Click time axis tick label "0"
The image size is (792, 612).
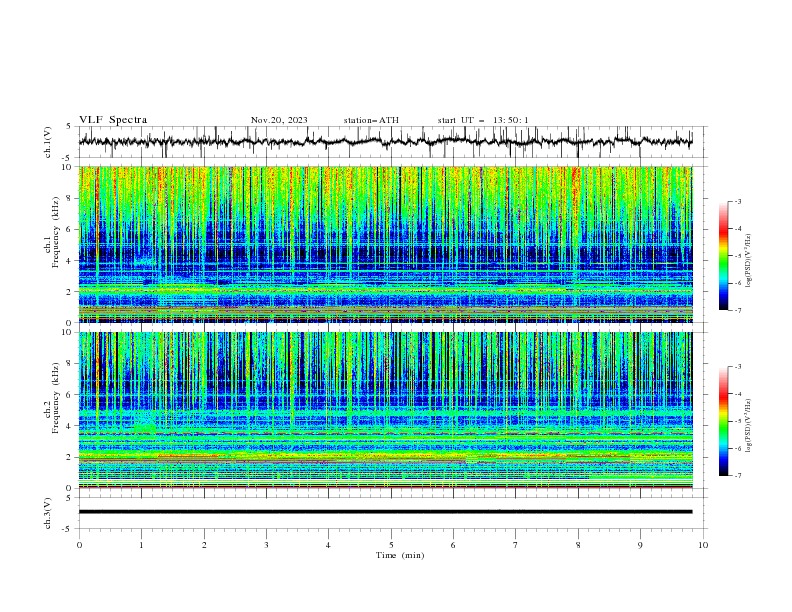[x=79, y=545]
